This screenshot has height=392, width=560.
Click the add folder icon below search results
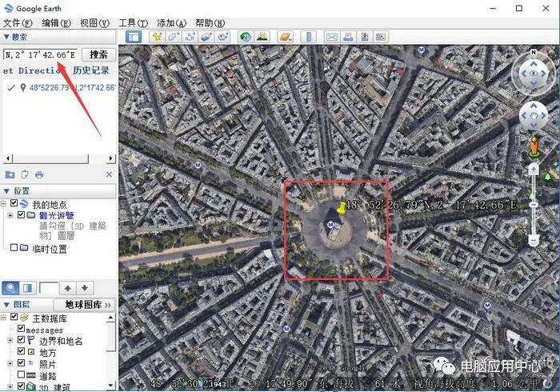click(x=10, y=174)
